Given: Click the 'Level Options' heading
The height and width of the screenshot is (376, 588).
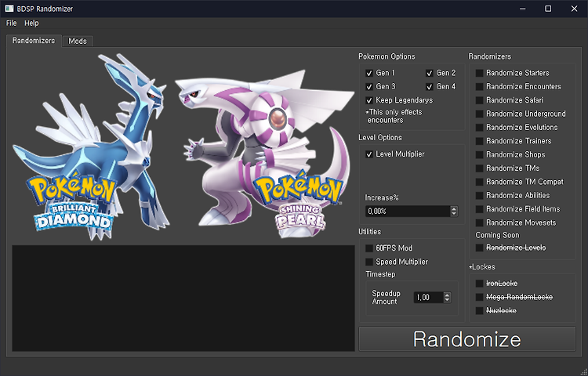Looking at the screenshot, I should click(380, 138).
